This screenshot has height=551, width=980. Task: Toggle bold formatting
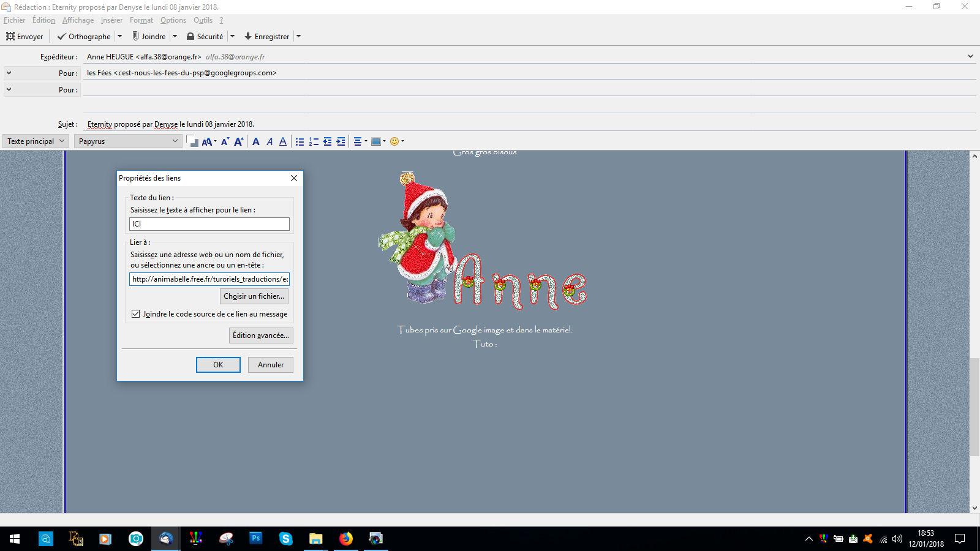coord(256,141)
